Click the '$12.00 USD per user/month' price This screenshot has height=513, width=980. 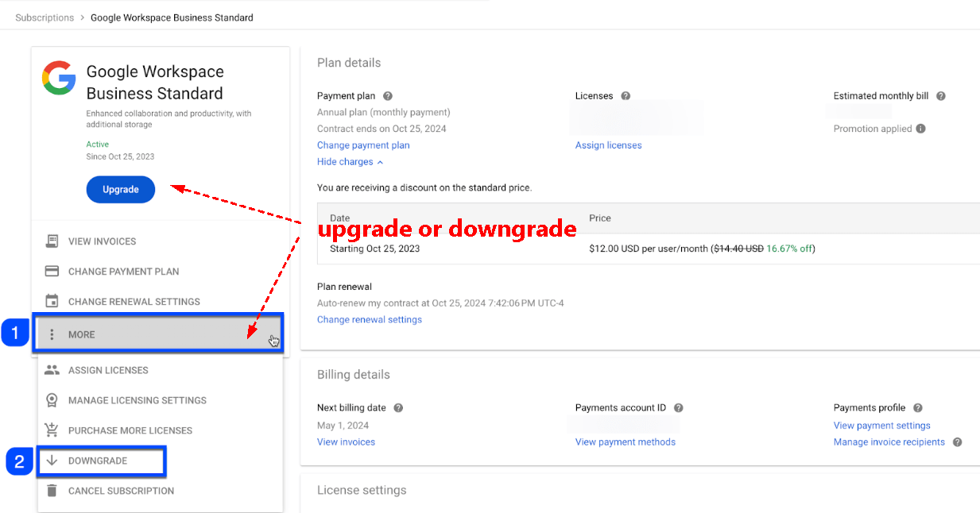[648, 249]
